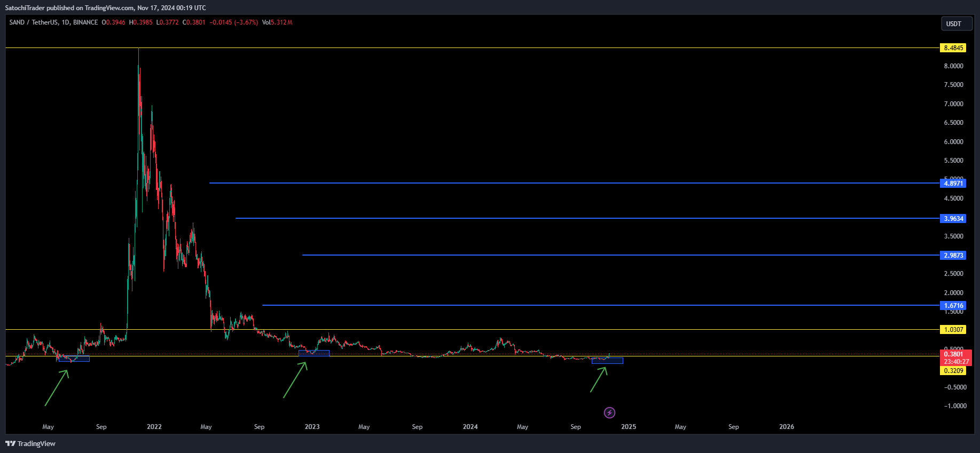Click the 1.0307 yellow price label
The height and width of the screenshot is (453, 980).
pos(953,329)
